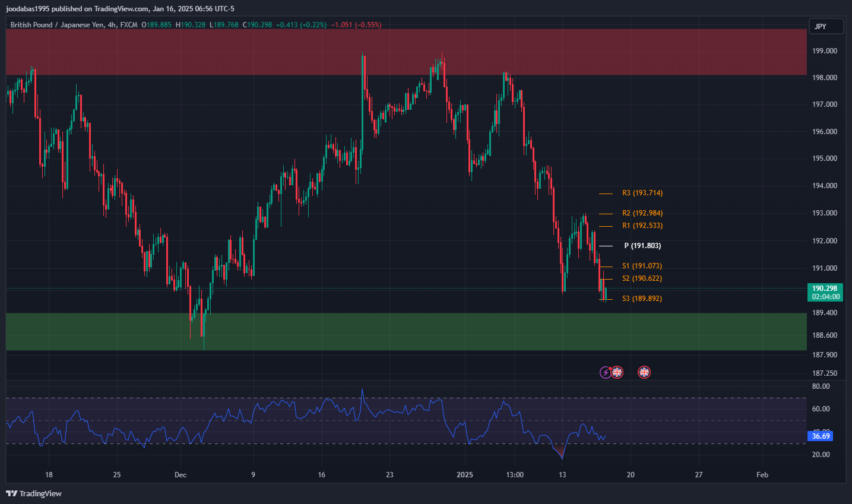The width and height of the screenshot is (852, 504).
Task: Click the Feb label on the time axis
Action: (x=762, y=475)
